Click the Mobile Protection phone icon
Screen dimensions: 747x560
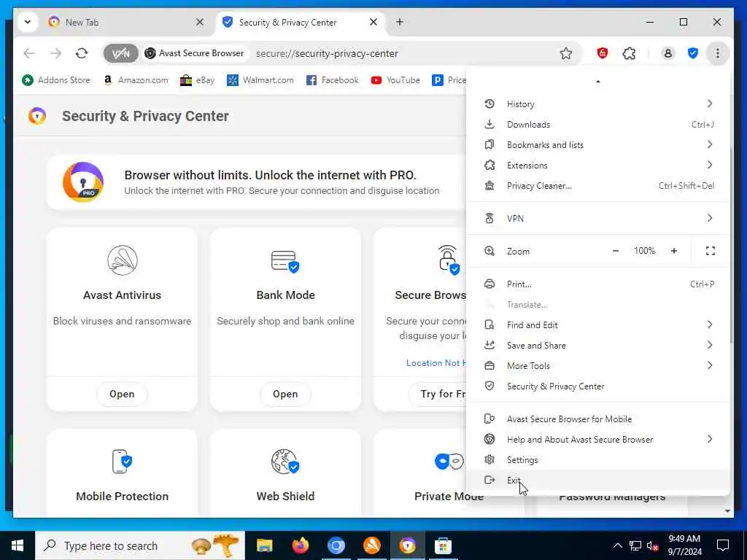[x=122, y=462]
